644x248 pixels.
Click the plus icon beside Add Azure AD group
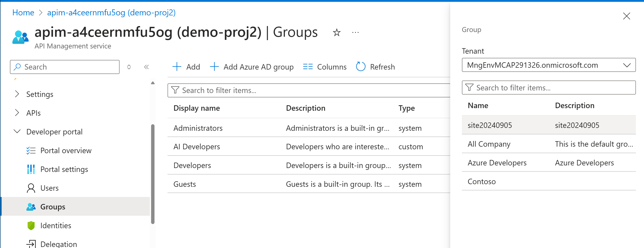[214, 67]
